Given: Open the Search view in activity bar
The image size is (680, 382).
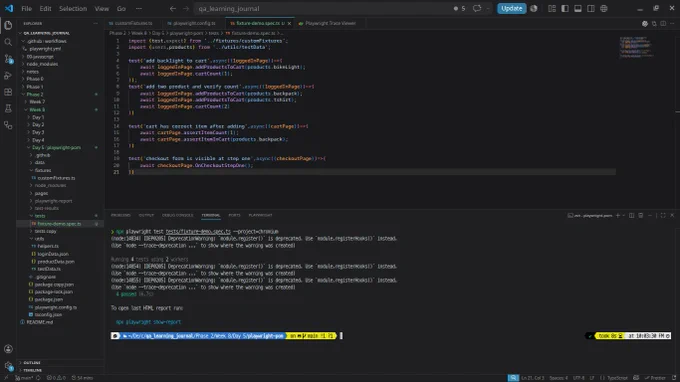Looking at the screenshot, I should [8, 42].
